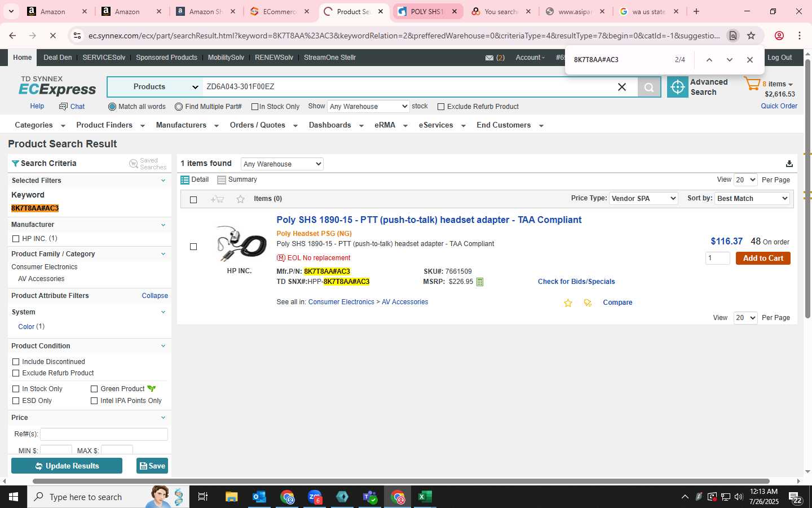The height and width of the screenshot is (508, 812).
Task: Open Poly SHS 1890-15 product title link
Action: [x=429, y=220]
